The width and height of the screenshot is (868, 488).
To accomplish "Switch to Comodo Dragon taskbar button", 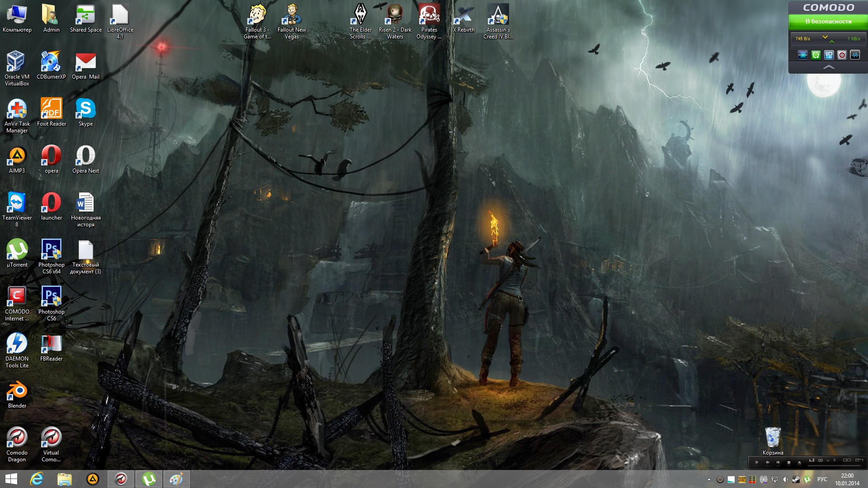I will pos(121,479).
